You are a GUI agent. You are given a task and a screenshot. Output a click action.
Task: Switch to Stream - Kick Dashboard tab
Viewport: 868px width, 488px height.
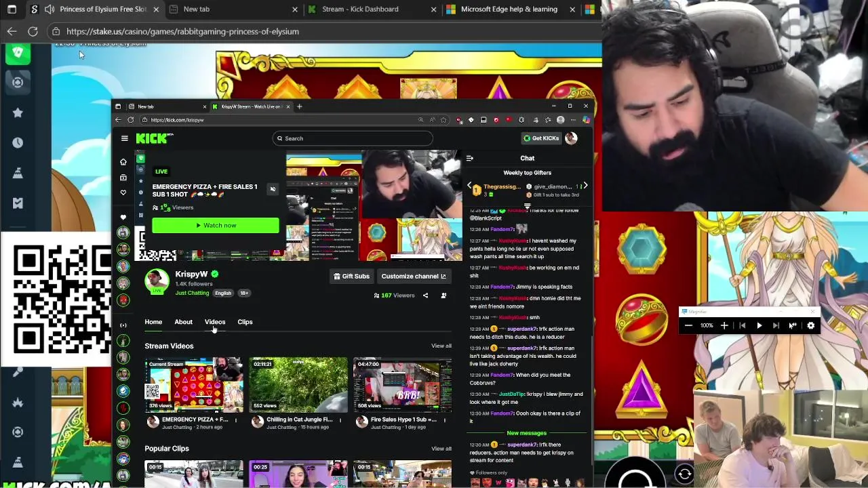pos(370,9)
